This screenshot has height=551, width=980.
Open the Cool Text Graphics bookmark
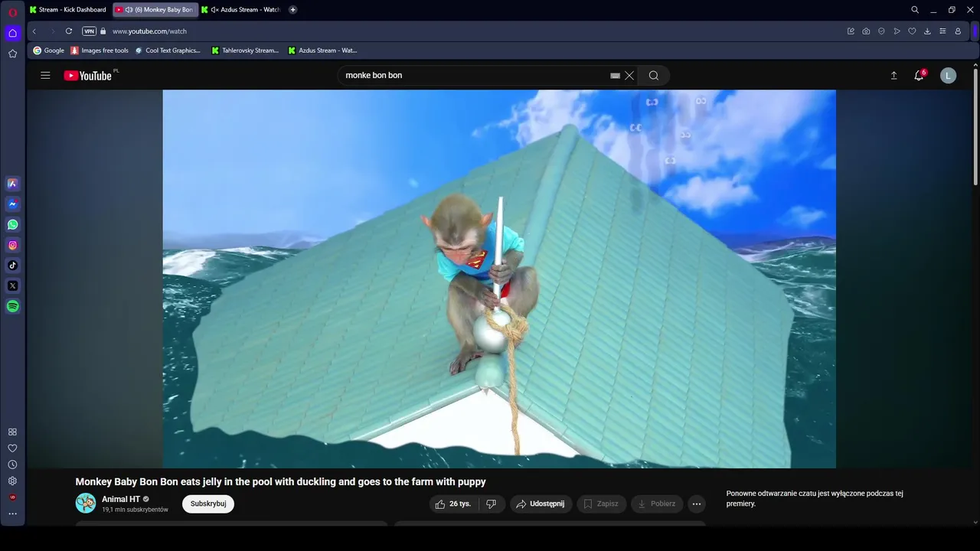168,51
